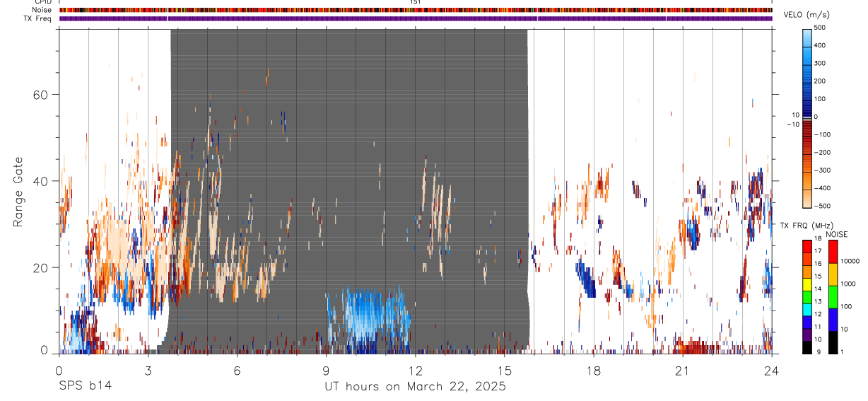
Task: Click the TX frequency legend value 12
Action: click(818, 314)
